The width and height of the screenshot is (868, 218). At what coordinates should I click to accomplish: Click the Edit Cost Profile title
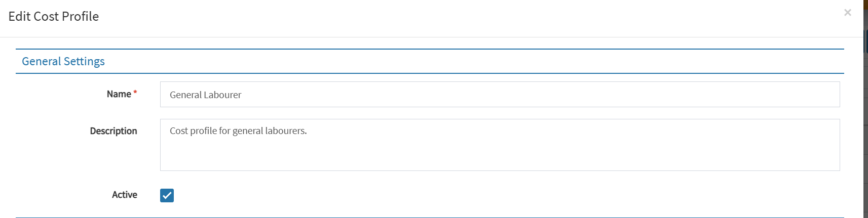click(54, 16)
